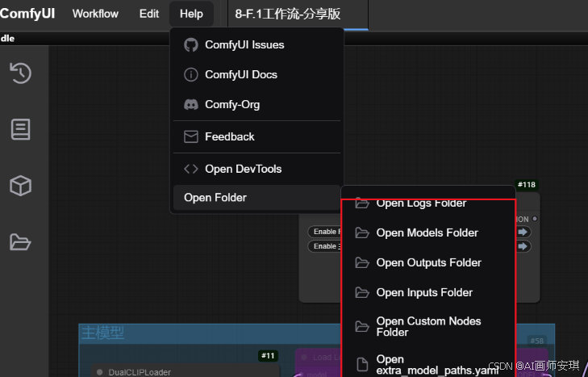Screen dimensions: 588x377
Task: Select the DualCLIPLoader node title
Action: pyautogui.click(x=140, y=372)
